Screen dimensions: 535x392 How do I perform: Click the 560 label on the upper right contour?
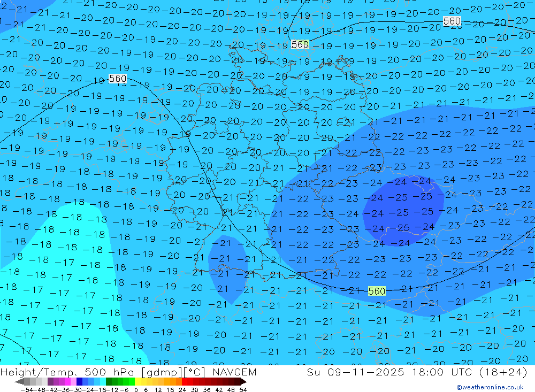[x=452, y=21]
